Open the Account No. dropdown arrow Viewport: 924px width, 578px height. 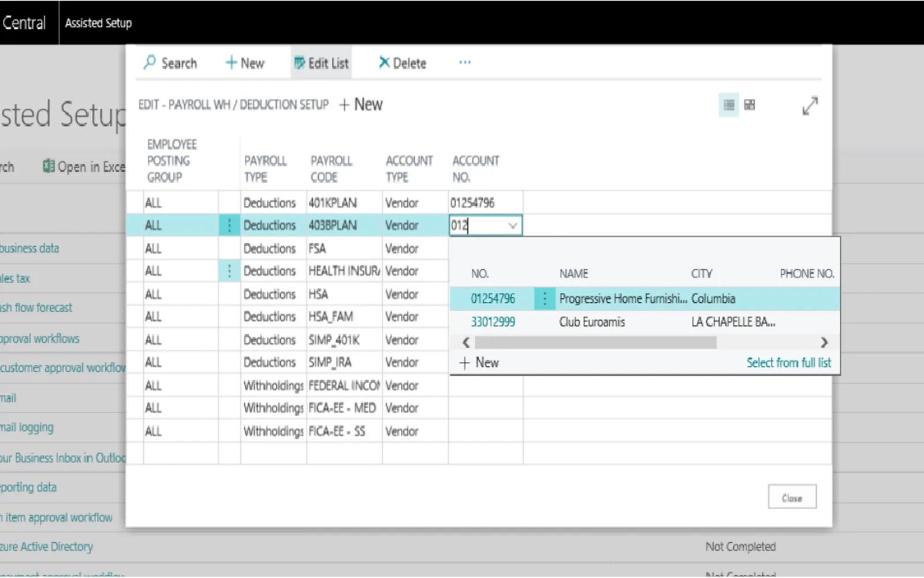point(512,225)
